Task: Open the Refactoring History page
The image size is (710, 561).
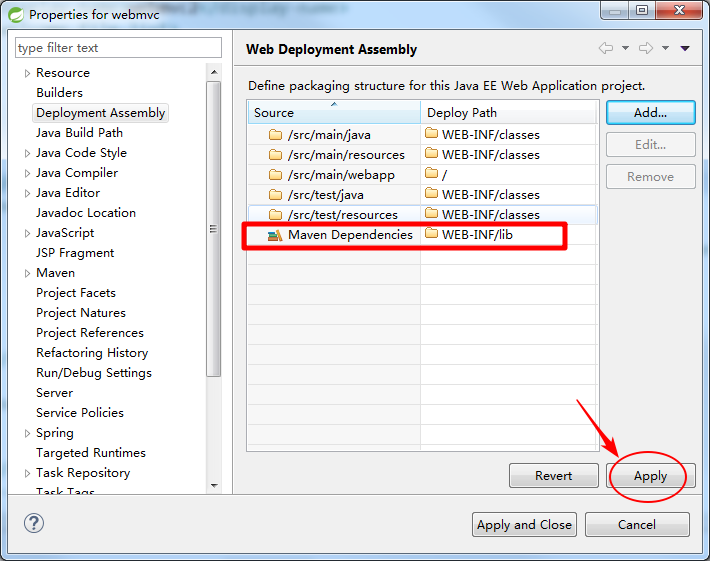Action: tap(92, 353)
